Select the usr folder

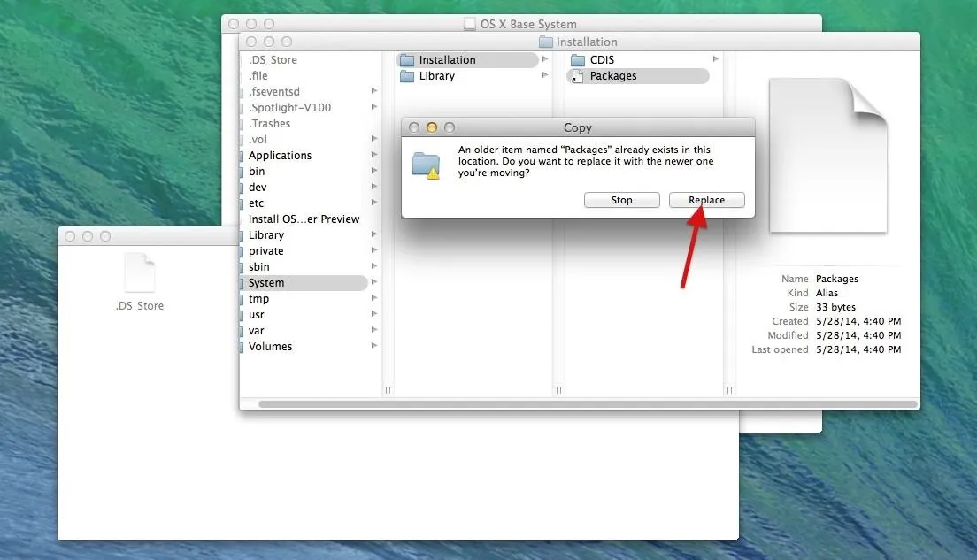(256, 315)
